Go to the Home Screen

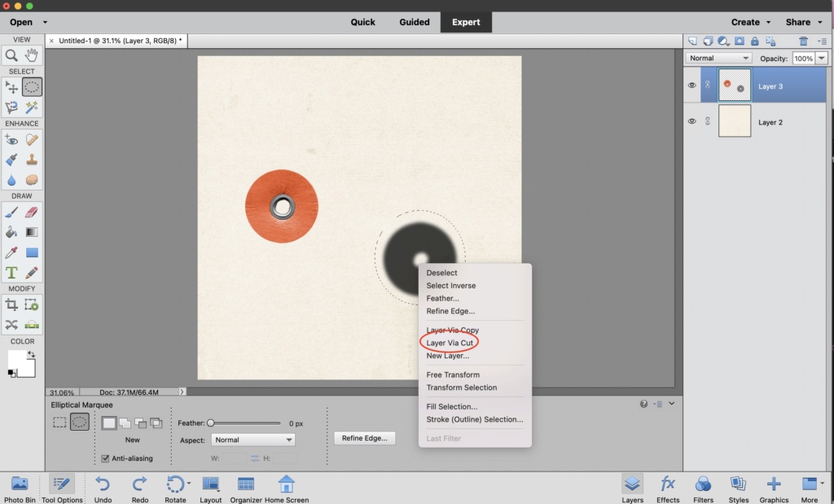(x=287, y=489)
